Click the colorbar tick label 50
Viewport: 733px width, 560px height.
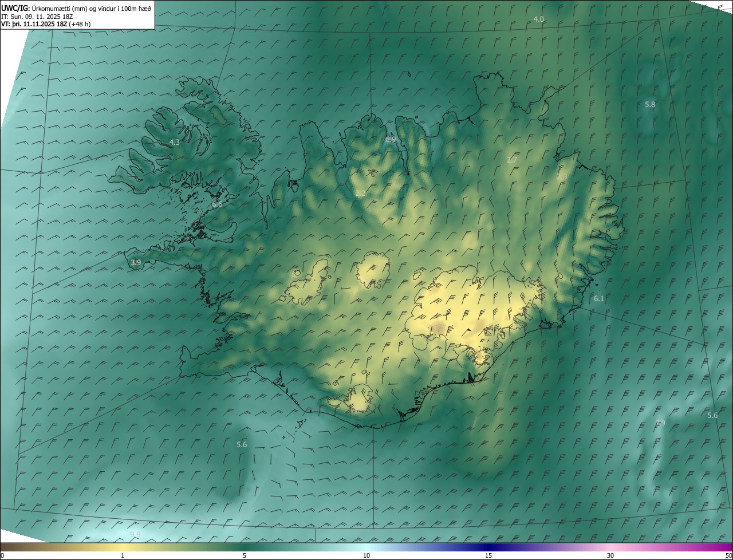tap(728, 555)
